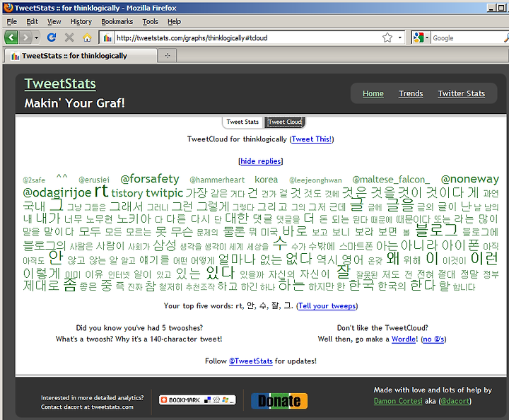The height and width of the screenshot is (420, 509).
Task: Open the Wordle link
Action: click(404, 339)
